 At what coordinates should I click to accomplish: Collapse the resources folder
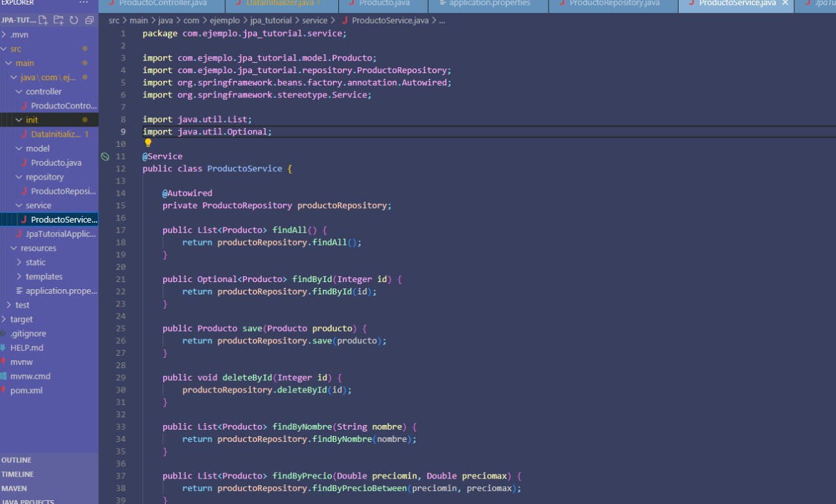[14, 249]
